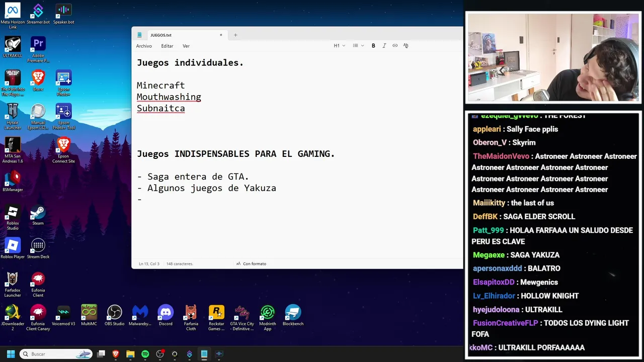Viewport: 644px width, 362px height.
Task: Open File Explorer from the taskbar
Action: (x=130, y=354)
